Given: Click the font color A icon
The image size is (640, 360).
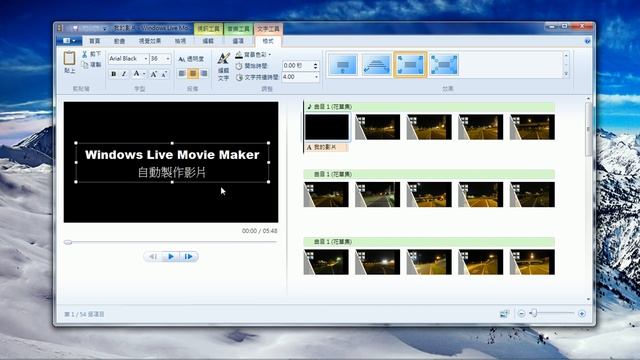Looking at the screenshot, I should tap(136, 74).
